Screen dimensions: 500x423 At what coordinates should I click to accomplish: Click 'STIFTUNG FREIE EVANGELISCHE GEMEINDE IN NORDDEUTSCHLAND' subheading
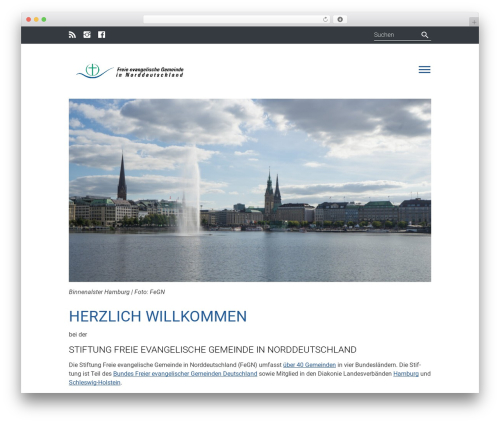point(212,350)
